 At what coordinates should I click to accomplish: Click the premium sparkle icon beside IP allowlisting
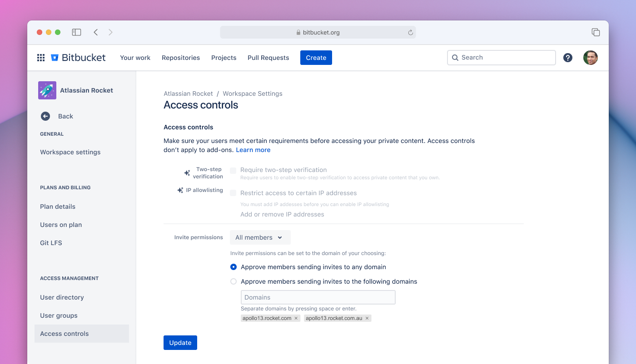tap(179, 190)
